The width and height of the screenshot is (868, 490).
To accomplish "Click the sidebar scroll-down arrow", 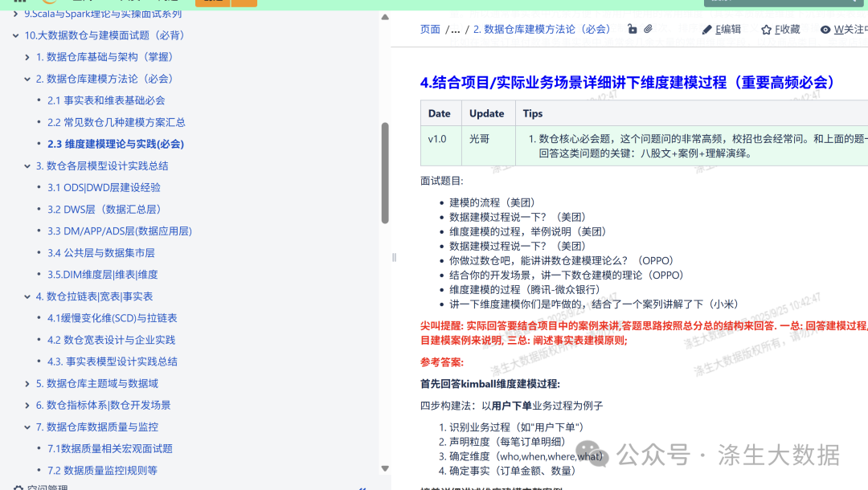I will [385, 468].
